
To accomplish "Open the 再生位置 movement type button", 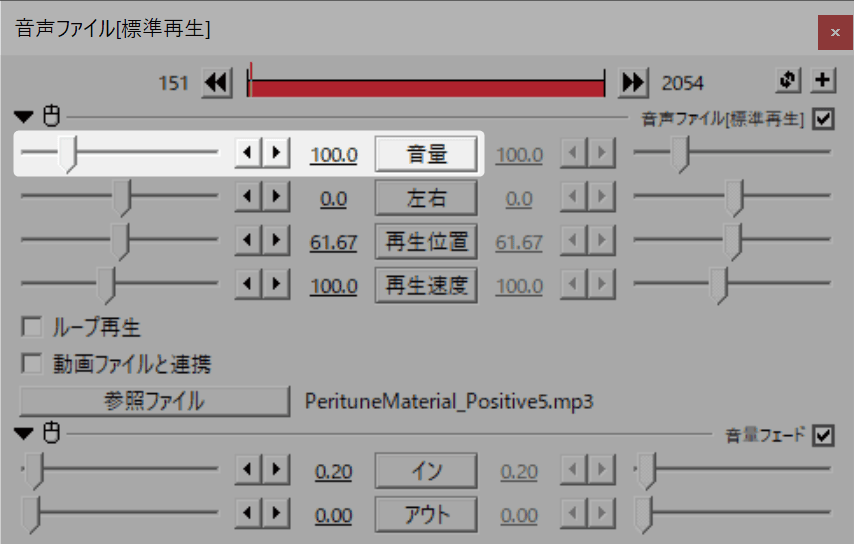I will (426, 241).
